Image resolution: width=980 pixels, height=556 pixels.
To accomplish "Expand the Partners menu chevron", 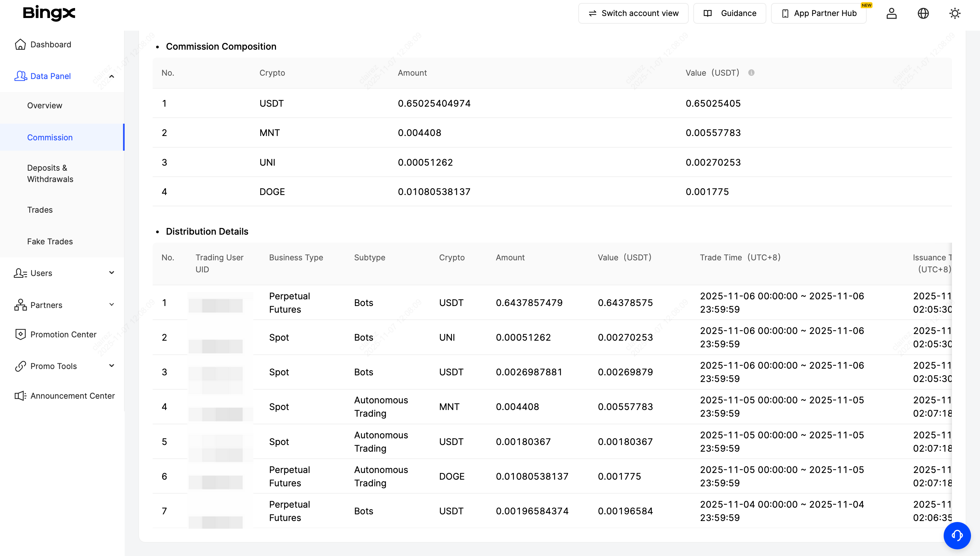I will 111,305.
